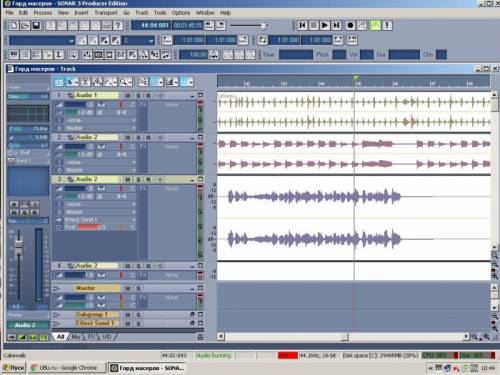Click the Save disk icon
Viewport: 500px width, 375px height.
(x=36, y=26)
